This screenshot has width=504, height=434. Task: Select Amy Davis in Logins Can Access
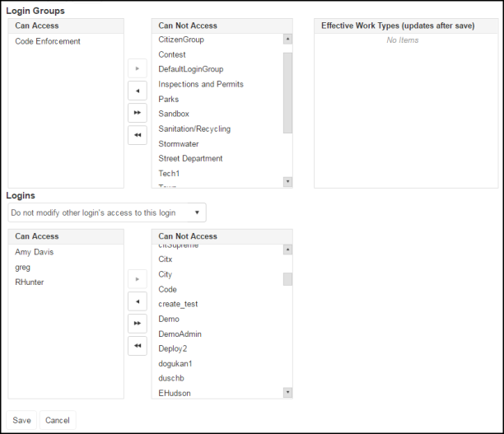tap(35, 252)
